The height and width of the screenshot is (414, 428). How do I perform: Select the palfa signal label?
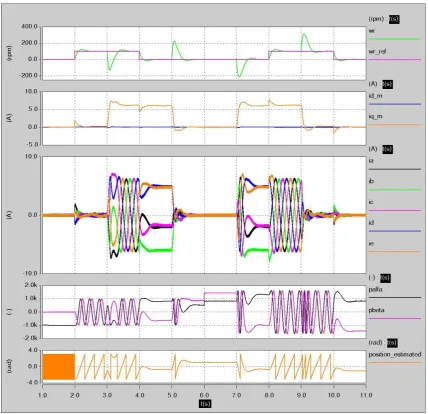pyautogui.click(x=375, y=289)
